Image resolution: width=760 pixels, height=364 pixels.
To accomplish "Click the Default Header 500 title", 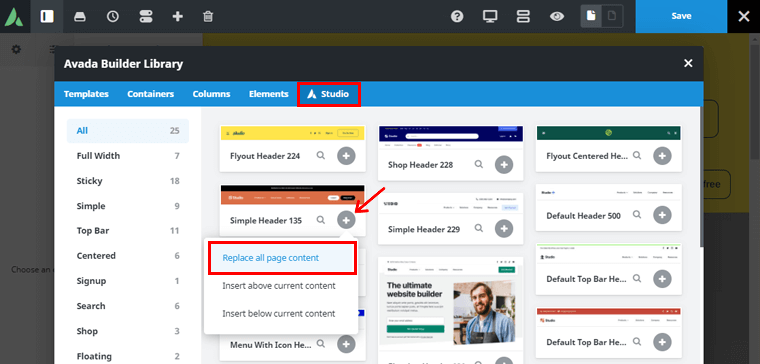I will (583, 216).
